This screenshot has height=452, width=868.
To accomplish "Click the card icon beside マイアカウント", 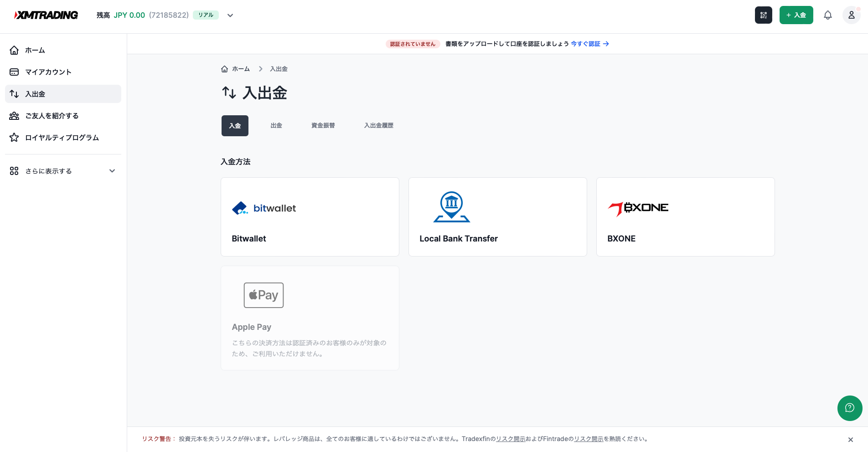I will tap(14, 72).
